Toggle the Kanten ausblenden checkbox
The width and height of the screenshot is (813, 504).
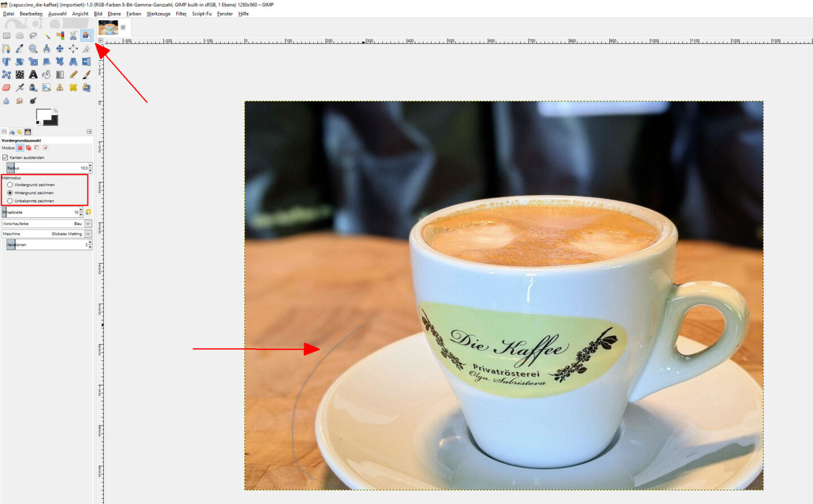tap(5, 157)
